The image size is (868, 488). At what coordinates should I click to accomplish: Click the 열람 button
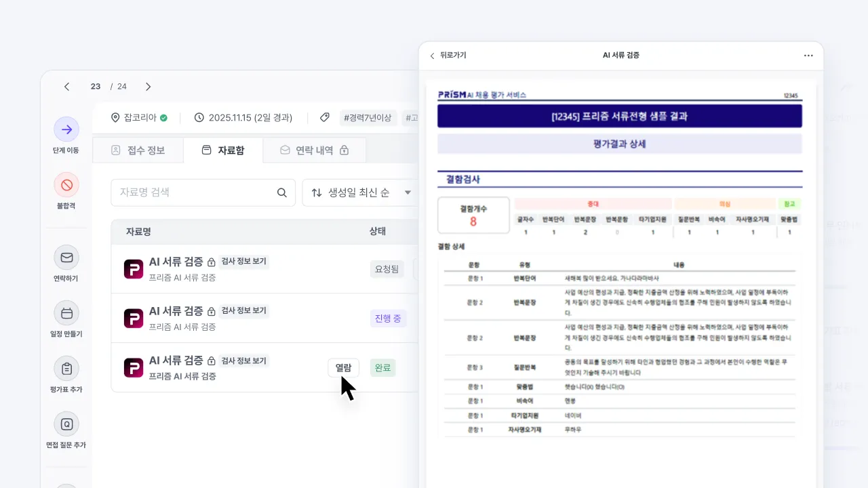pyautogui.click(x=344, y=368)
